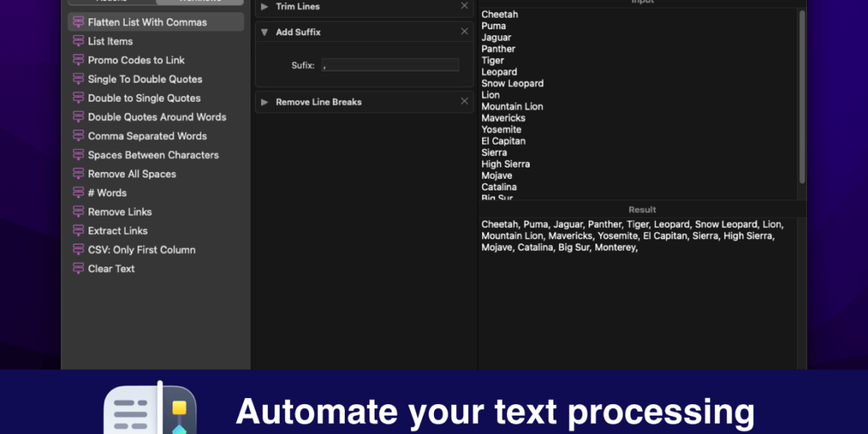Click the Remove All Spaces workflow icon
Image resolution: width=868 pixels, height=434 pixels.
tap(78, 174)
